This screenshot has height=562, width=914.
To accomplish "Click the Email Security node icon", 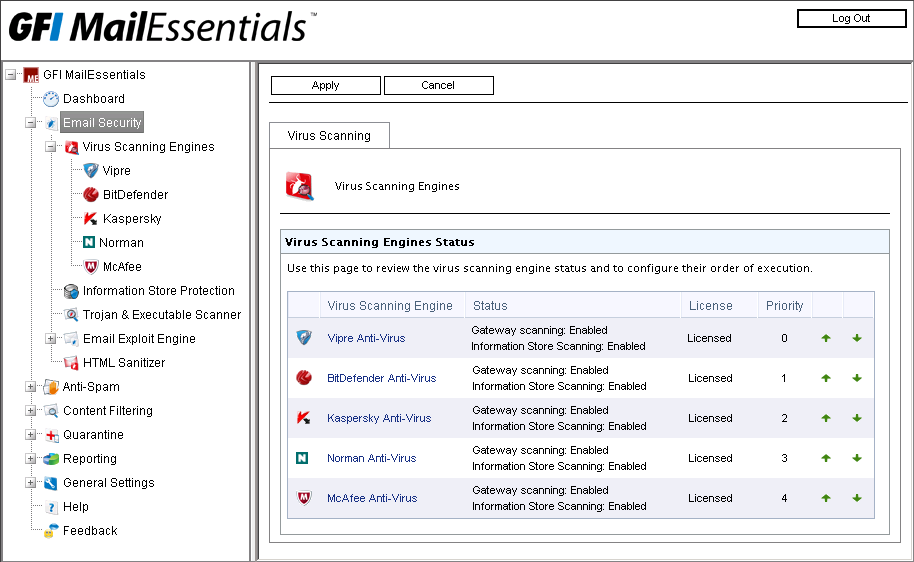I will coord(51,123).
